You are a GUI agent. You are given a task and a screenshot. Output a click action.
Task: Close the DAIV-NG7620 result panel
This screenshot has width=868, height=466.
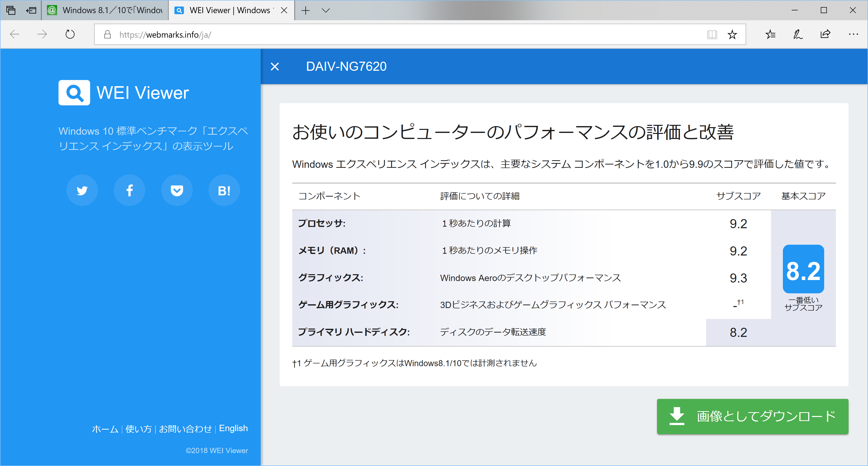pos(275,67)
